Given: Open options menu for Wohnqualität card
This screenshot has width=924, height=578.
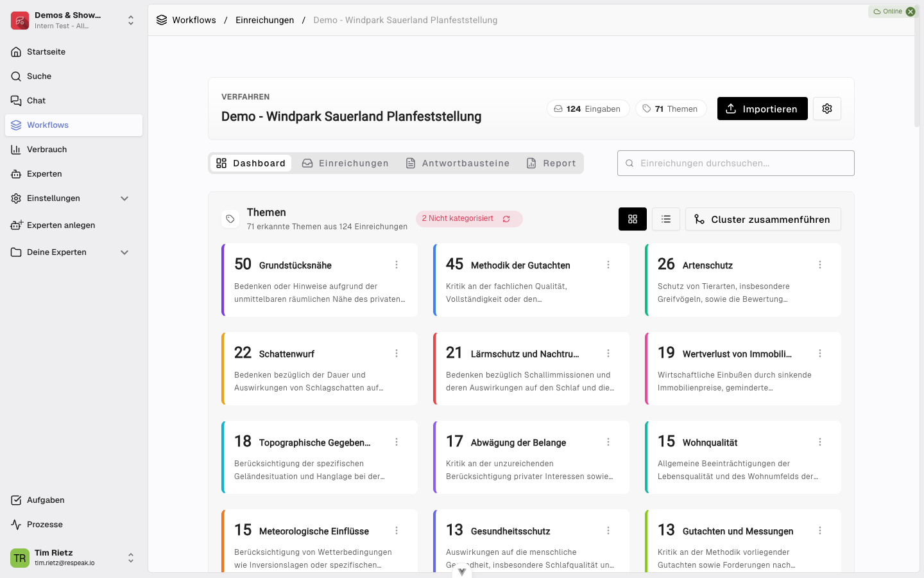Looking at the screenshot, I should 820,442.
